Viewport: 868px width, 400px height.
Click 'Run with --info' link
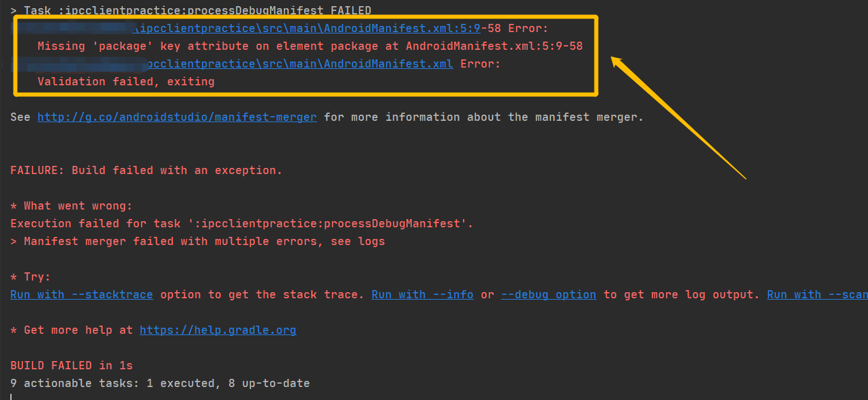(423, 295)
